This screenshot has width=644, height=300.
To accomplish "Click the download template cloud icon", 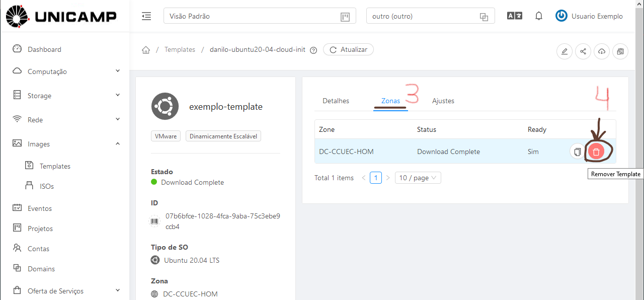I will [602, 51].
